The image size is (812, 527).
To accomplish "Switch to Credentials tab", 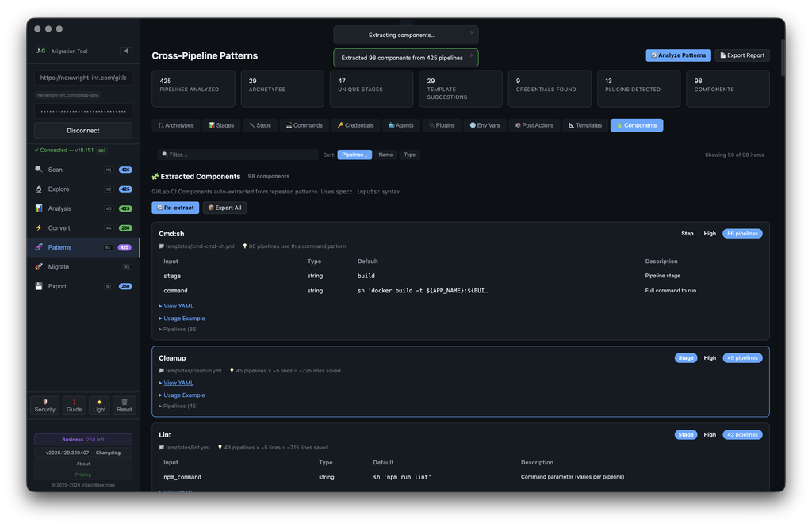I will (355, 125).
